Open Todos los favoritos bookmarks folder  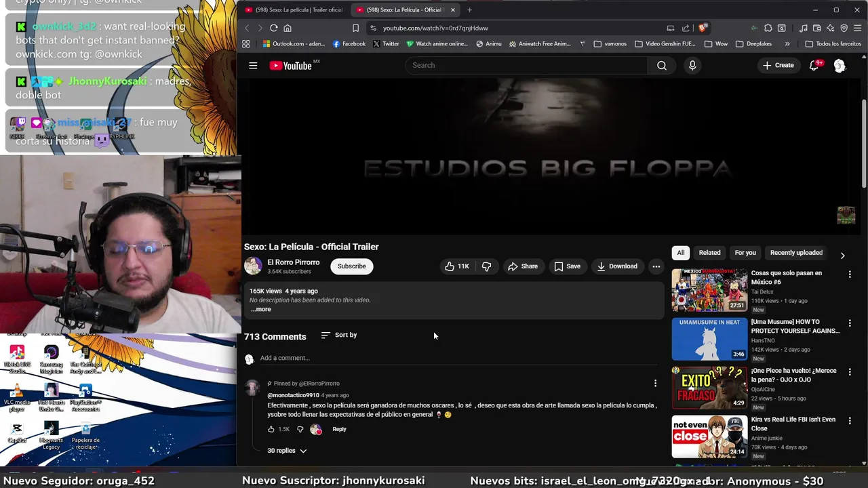833,43
